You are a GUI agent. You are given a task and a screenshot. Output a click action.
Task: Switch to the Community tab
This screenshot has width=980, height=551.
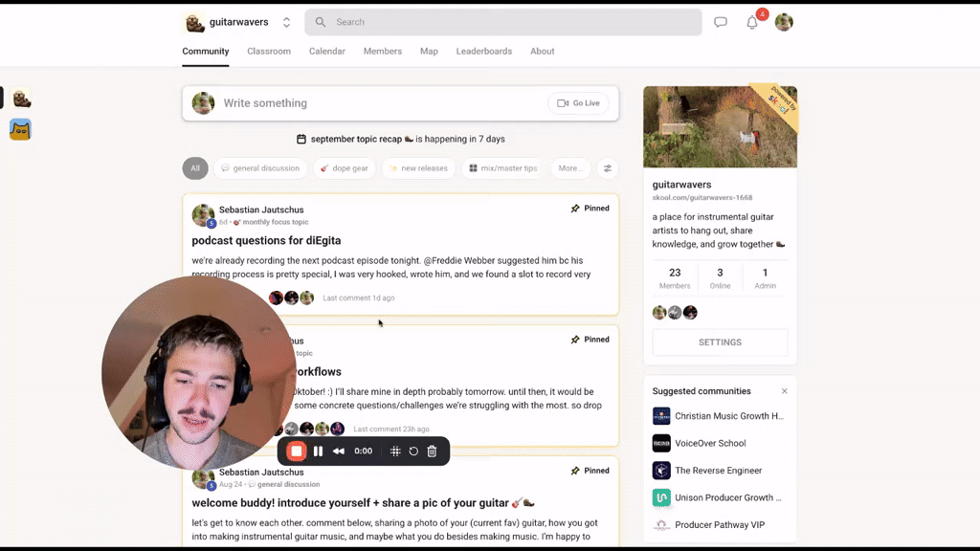point(206,52)
